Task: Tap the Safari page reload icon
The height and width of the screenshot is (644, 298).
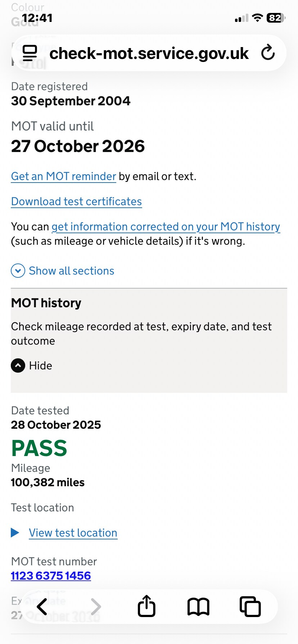Action: click(x=268, y=53)
